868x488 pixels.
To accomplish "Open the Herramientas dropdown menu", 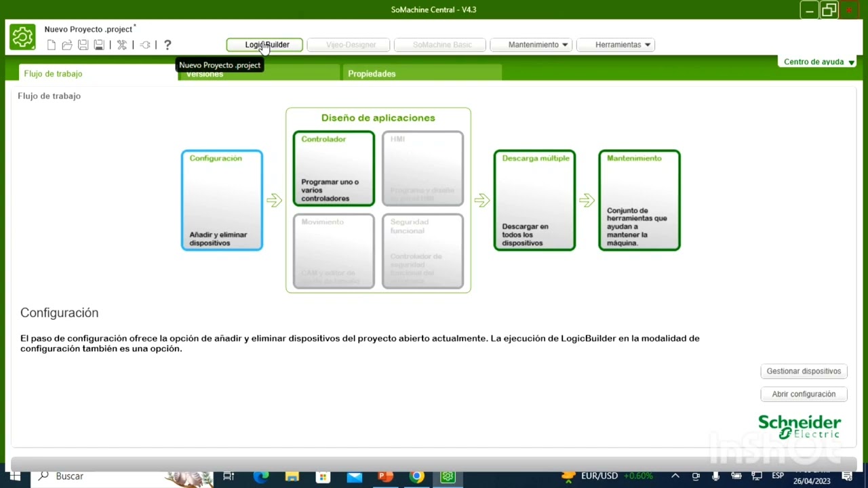I will coord(616,45).
